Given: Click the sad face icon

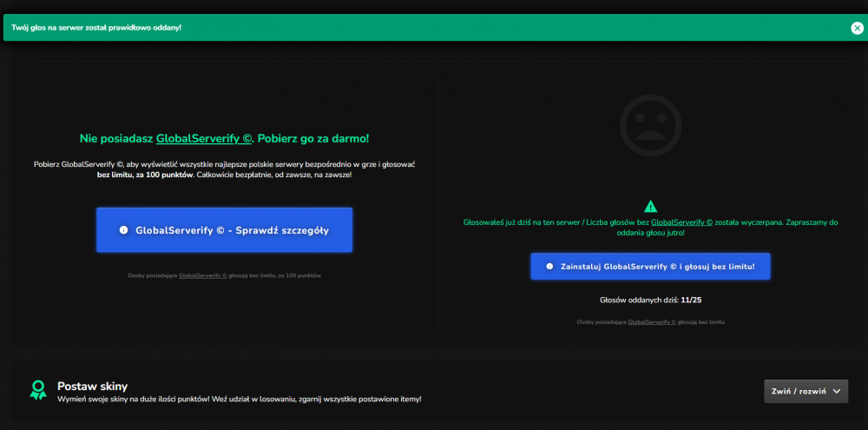Looking at the screenshot, I should tap(650, 125).
